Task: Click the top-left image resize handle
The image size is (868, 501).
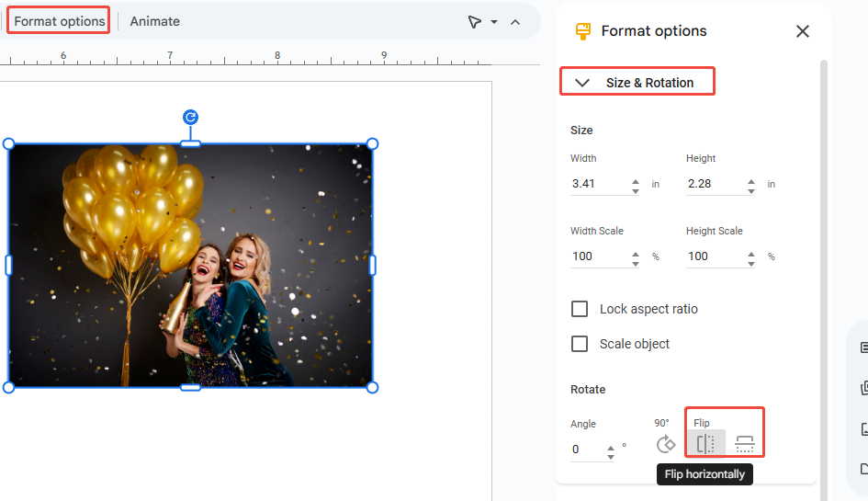Action: (8, 144)
